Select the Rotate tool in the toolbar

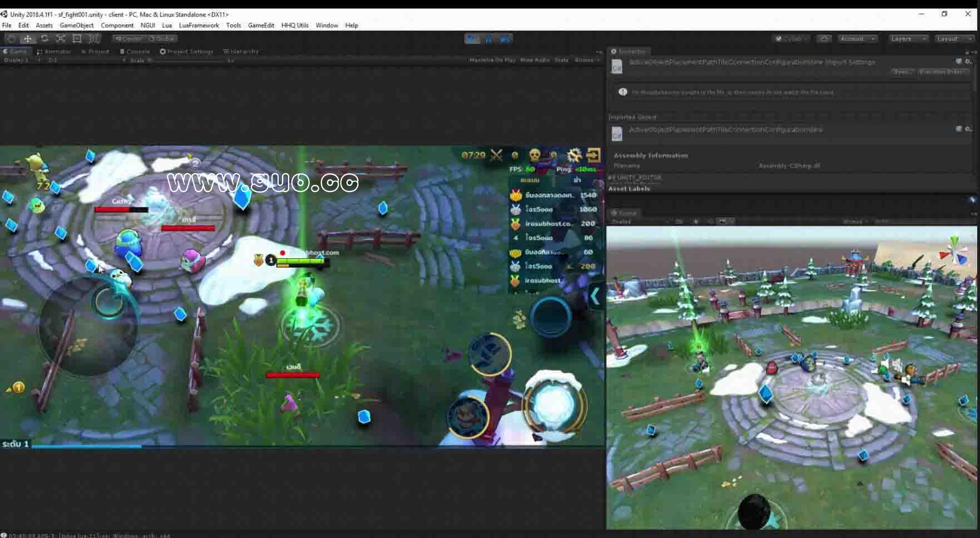tap(44, 38)
